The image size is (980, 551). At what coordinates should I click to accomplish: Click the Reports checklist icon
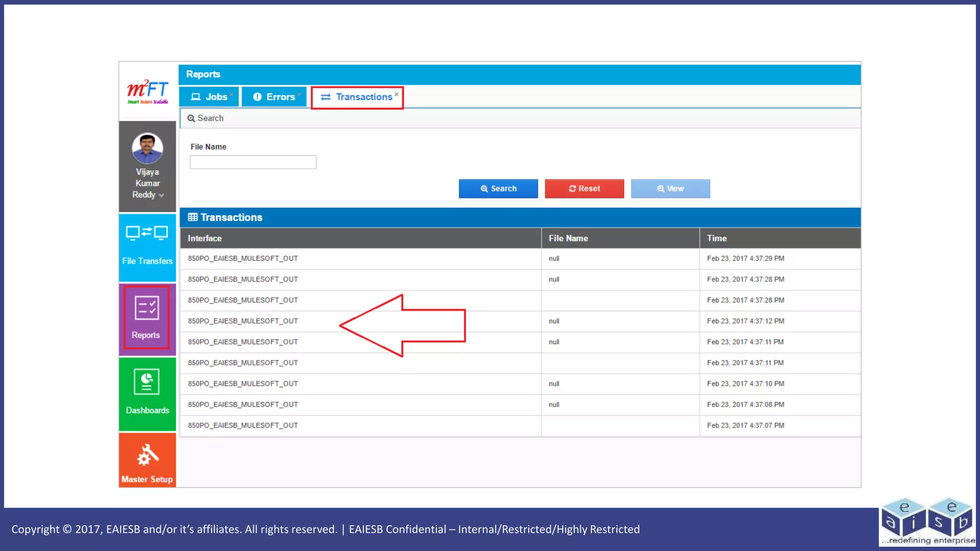click(147, 308)
